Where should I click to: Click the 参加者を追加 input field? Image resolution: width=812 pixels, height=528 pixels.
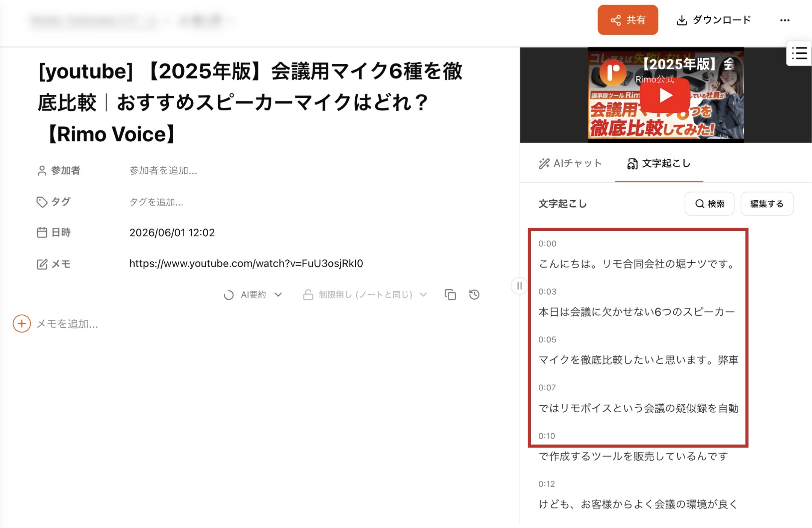pyautogui.click(x=163, y=171)
